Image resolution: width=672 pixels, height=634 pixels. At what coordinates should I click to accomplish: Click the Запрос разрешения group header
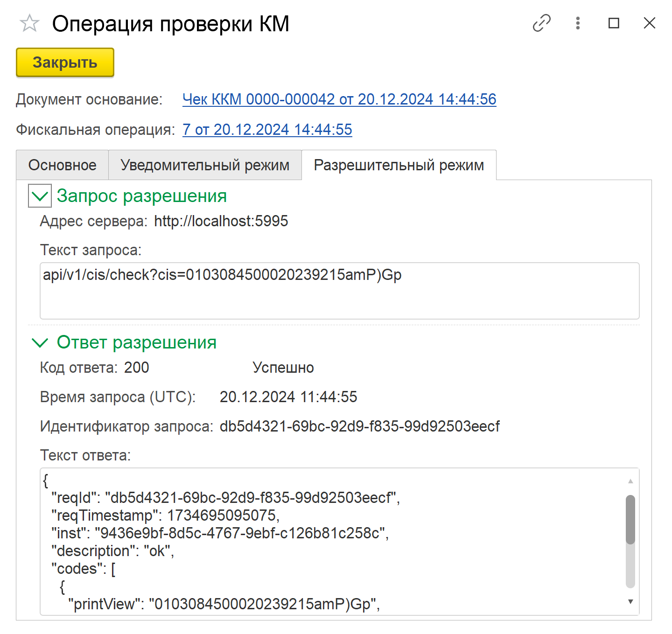pos(141,196)
